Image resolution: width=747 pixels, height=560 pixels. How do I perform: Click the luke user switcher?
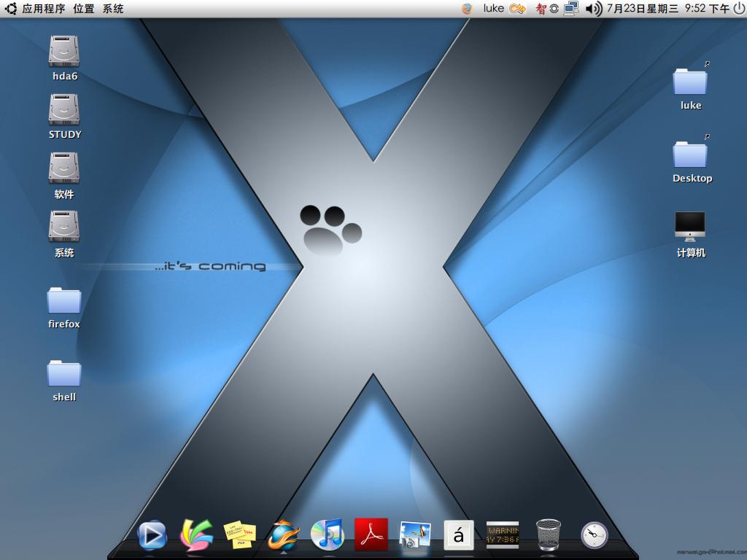(x=494, y=9)
